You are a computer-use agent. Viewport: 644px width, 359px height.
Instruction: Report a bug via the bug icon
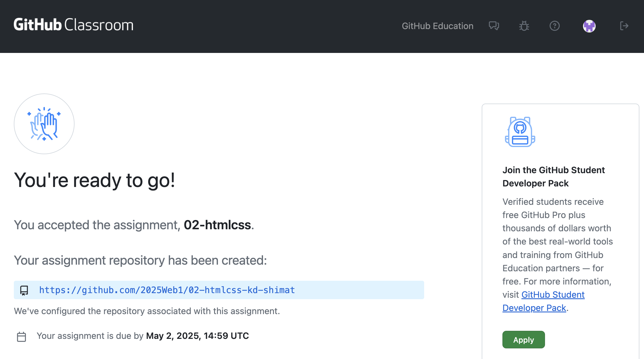tap(524, 26)
